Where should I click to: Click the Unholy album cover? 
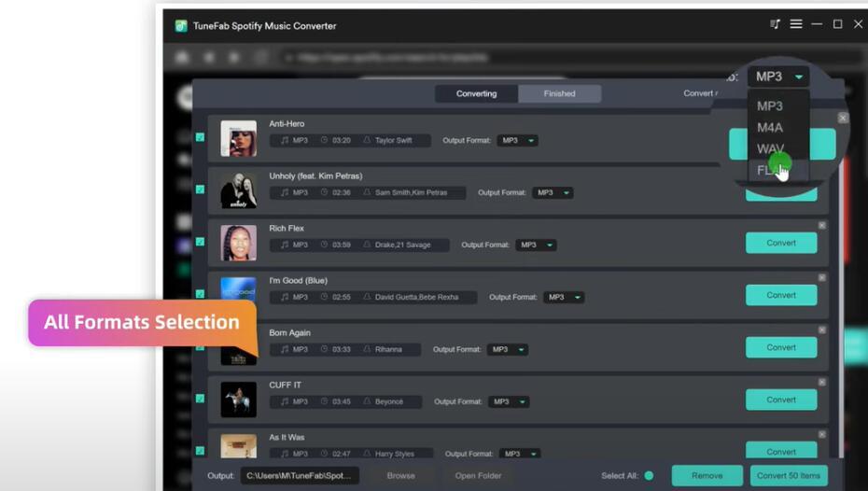[x=239, y=190]
